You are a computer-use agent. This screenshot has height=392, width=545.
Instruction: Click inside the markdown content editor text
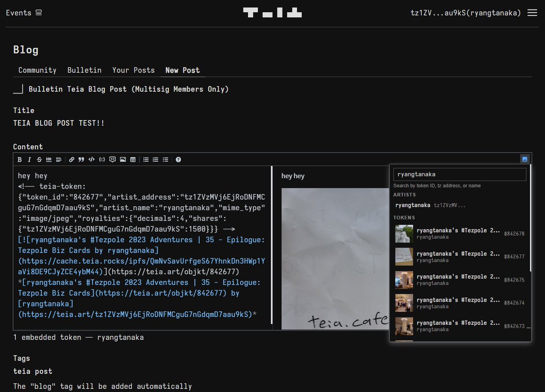[142, 245]
